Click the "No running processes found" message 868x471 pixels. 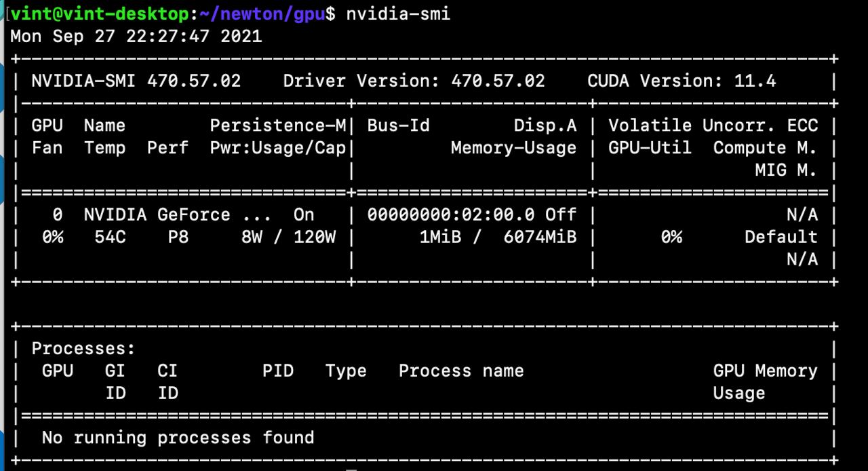[x=178, y=438]
